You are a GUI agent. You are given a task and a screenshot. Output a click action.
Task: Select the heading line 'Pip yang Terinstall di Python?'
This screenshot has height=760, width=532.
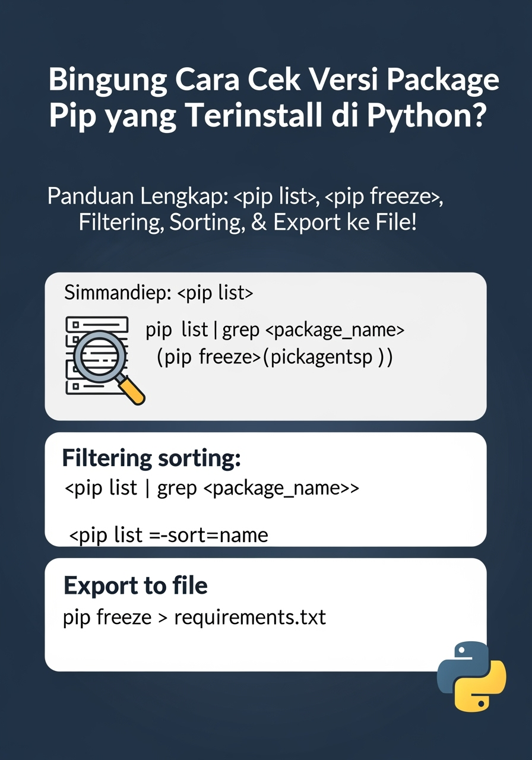click(268, 116)
